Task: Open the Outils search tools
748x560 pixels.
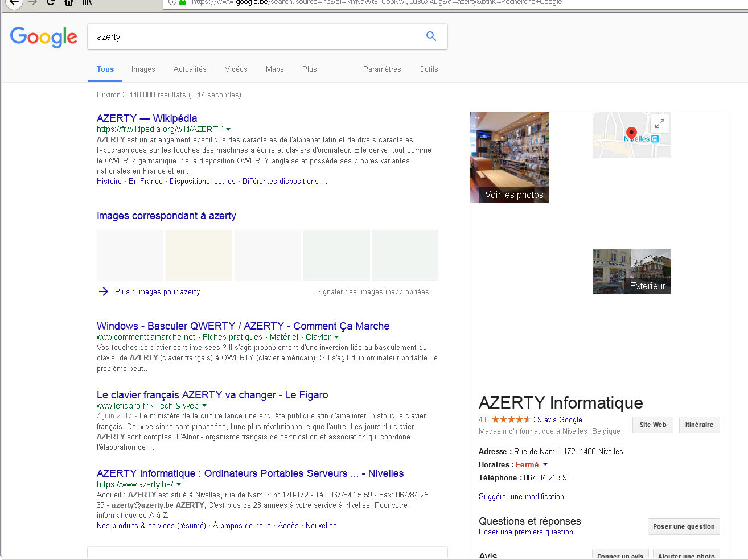Action: pyautogui.click(x=429, y=69)
